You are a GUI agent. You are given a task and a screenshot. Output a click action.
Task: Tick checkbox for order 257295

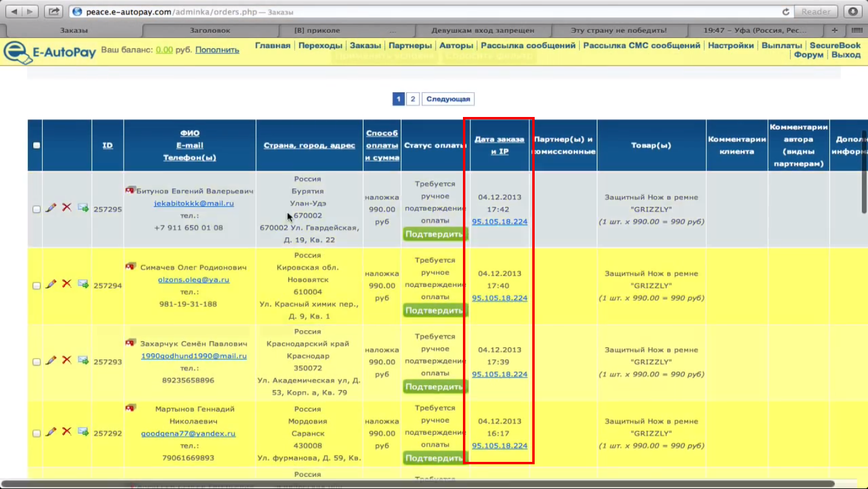[x=37, y=209]
